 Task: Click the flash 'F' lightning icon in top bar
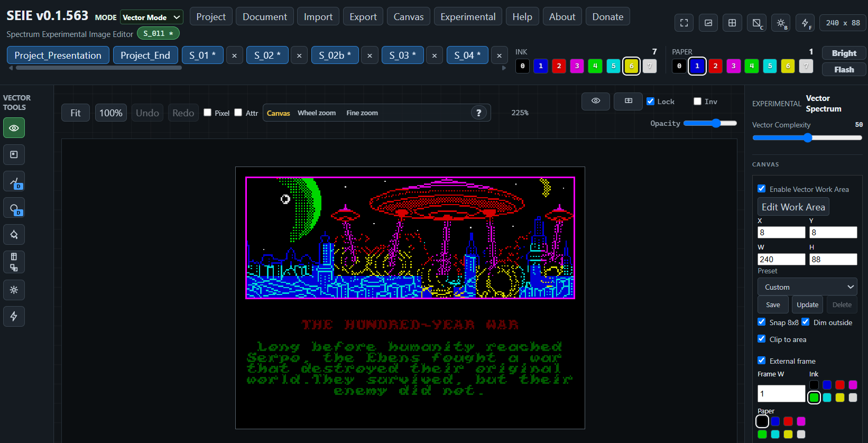point(805,23)
